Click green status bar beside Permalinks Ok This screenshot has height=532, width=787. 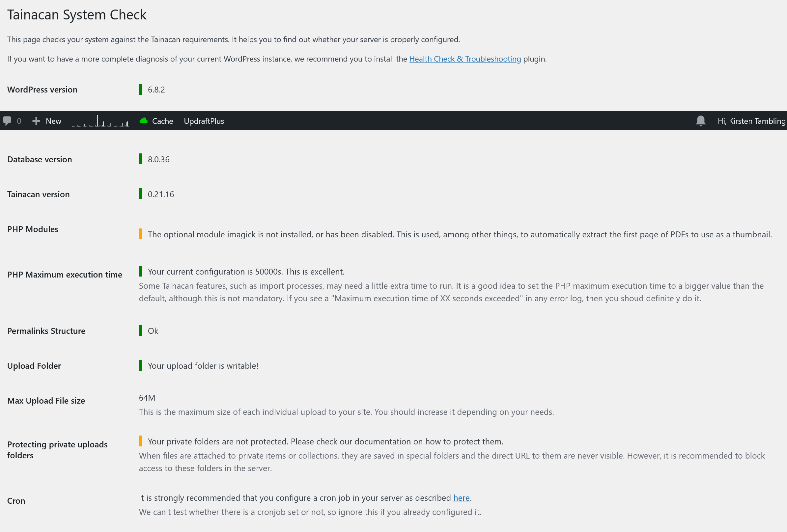[141, 331]
